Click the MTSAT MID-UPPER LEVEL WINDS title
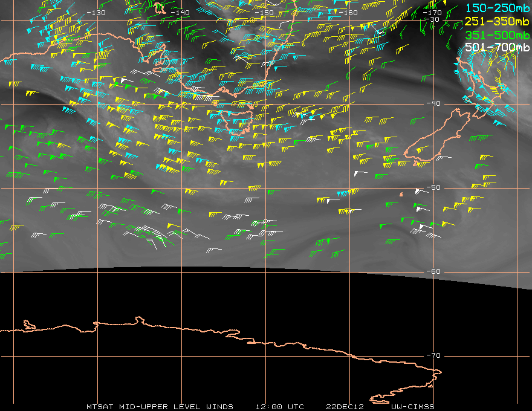 [x=160, y=407]
